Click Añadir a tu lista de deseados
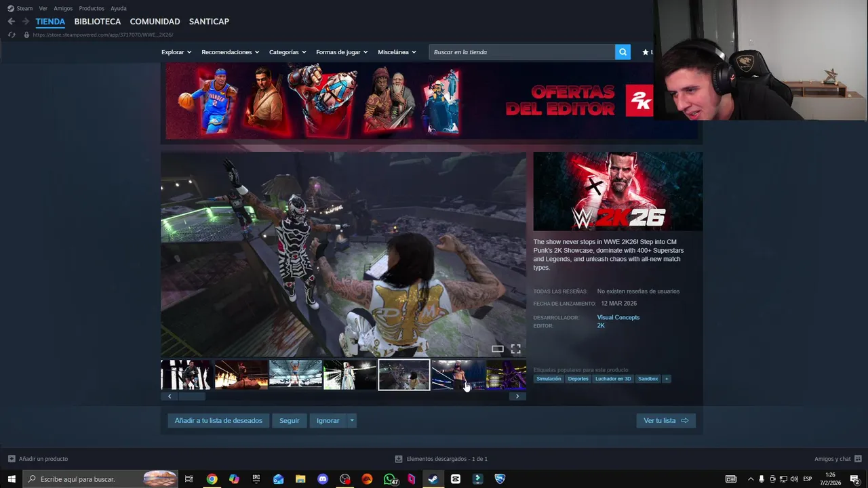868x488 pixels. [218, 421]
